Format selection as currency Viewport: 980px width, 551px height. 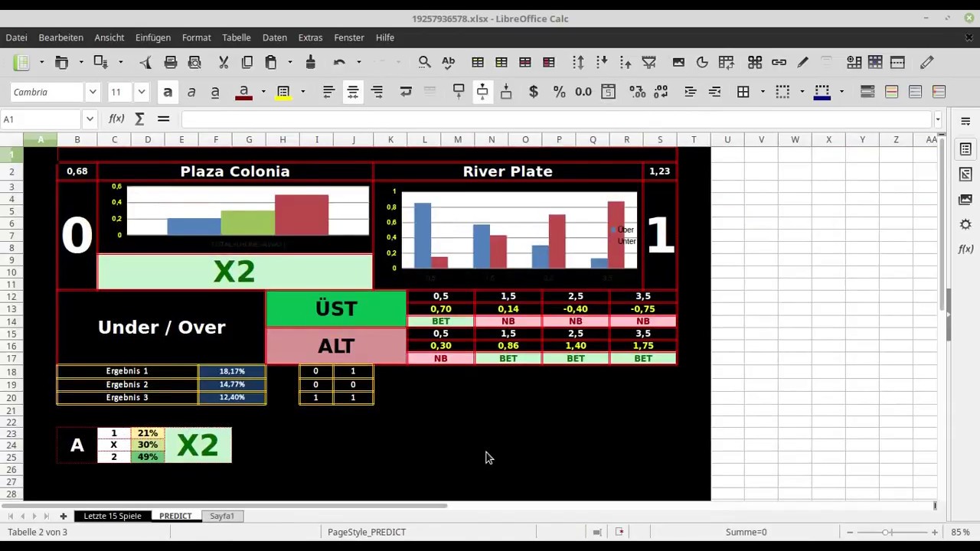(x=534, y=92)
